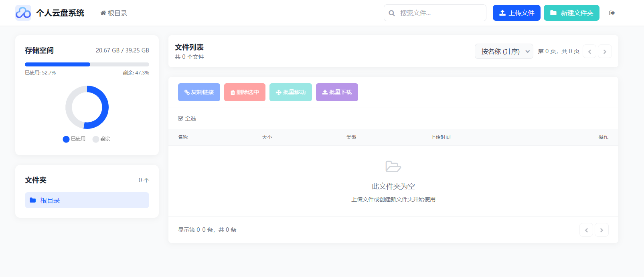This screenshot has height=277, width=644.
Task: Click the 20.67 GB / 39.25 GB text
Action: (122, 50)
